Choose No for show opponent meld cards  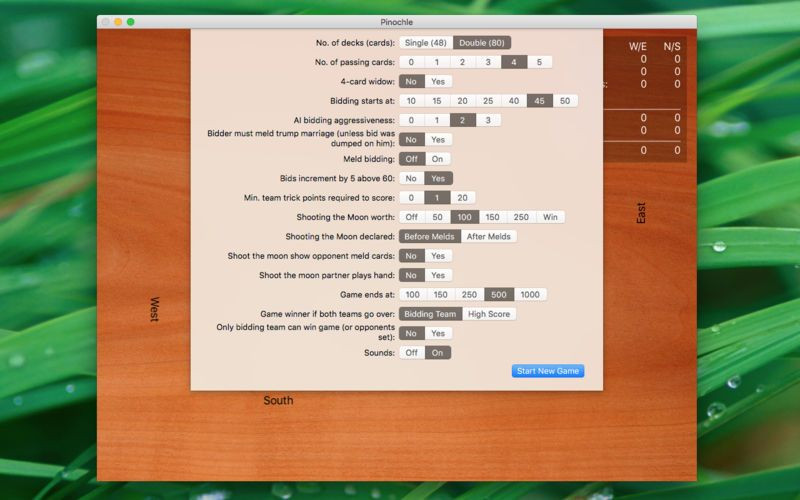tap(411, 256)
